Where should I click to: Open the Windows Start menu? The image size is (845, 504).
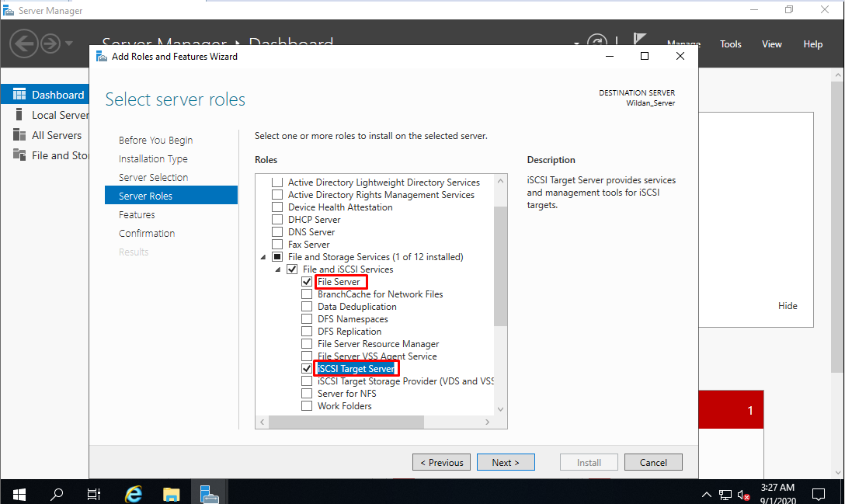click(19, 494)
